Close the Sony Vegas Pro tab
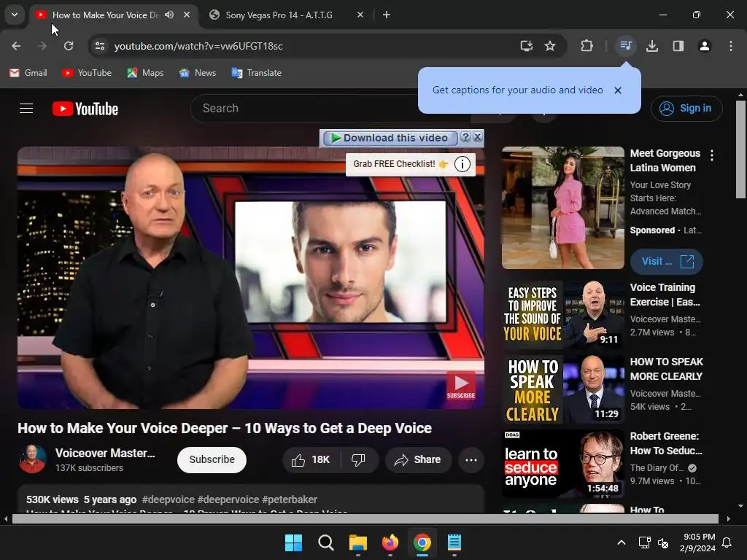Viewport: 747px width, 560px height. (x=360, y=15)
